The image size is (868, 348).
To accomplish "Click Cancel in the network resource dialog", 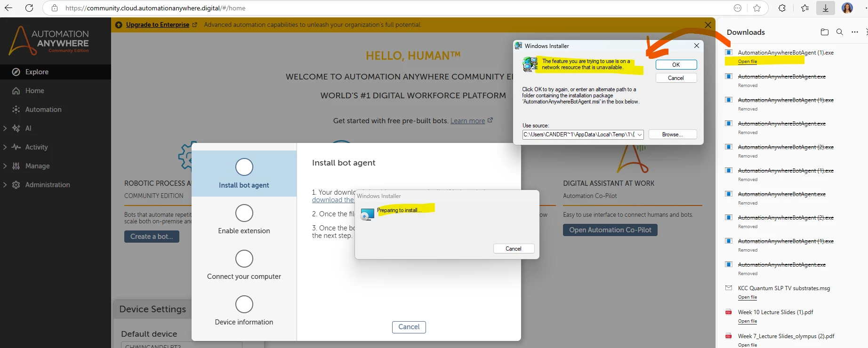I will [676, 78].
